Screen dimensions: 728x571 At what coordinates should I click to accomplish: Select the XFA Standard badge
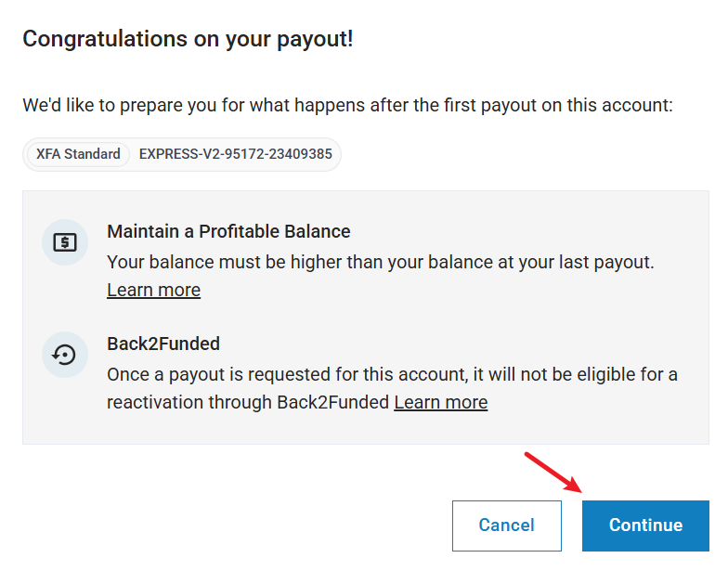coord(78,154)
